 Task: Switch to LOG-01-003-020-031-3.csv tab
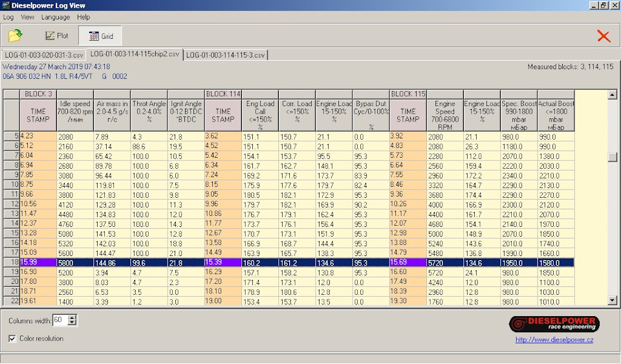[x=44, y=55]
